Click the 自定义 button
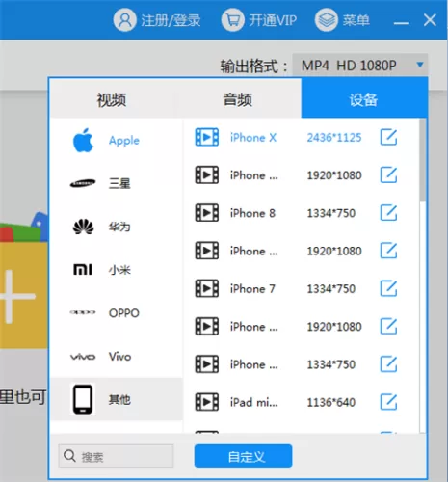 pos(243,456)
